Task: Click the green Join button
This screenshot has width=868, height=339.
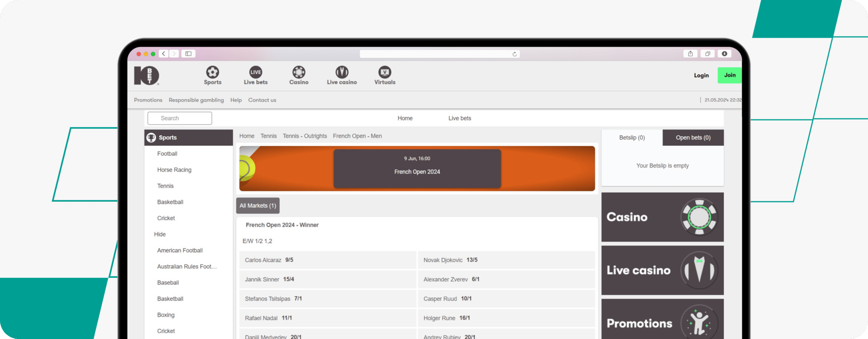Action: coord(730,75)
